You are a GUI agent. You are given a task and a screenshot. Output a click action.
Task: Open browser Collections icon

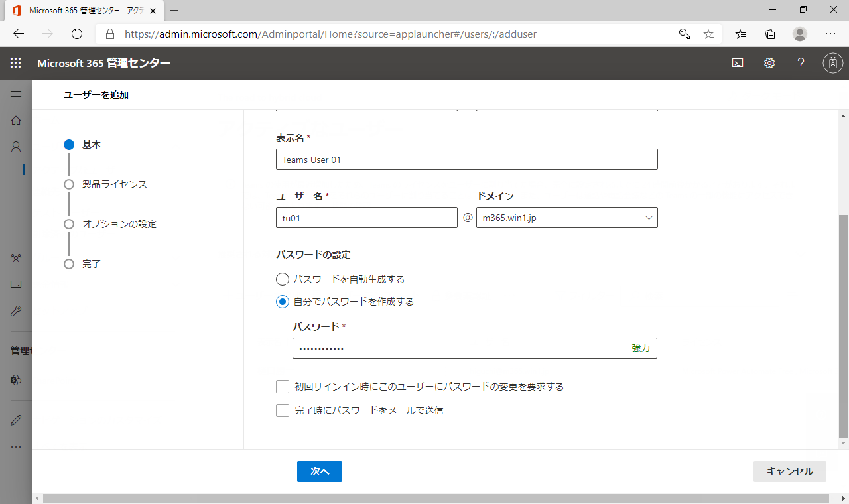pos(770,34)
